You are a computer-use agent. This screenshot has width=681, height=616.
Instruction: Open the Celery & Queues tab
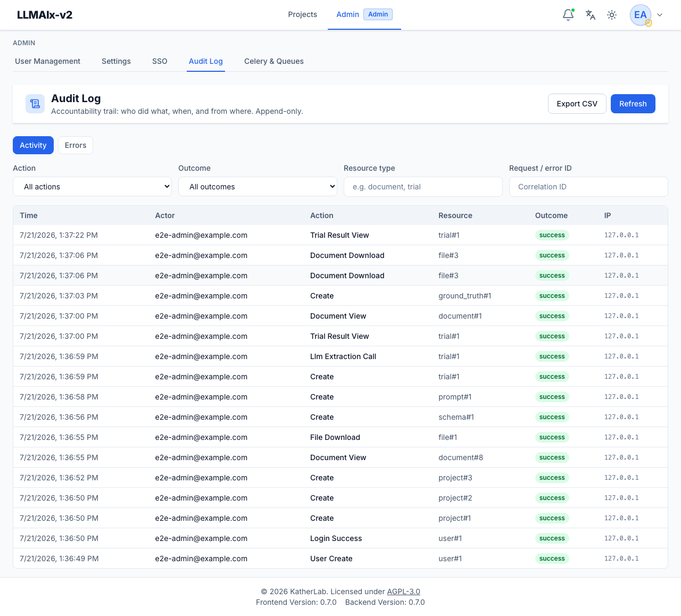tap(274, 61)
